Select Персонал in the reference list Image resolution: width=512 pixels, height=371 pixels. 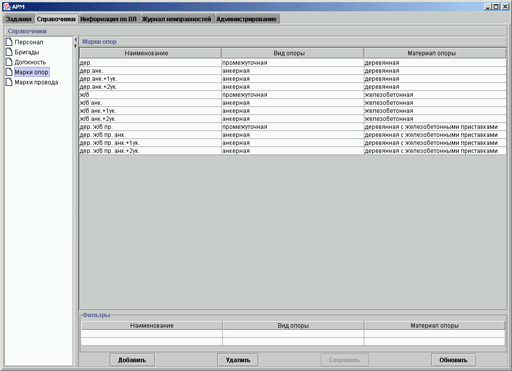[29, 42]
